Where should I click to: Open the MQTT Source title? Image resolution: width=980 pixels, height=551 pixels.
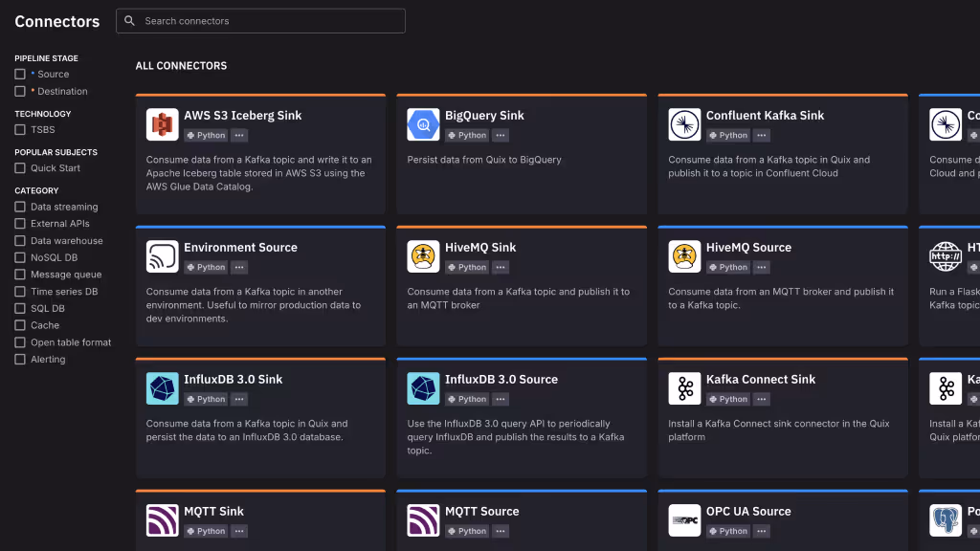click(482, 511)
